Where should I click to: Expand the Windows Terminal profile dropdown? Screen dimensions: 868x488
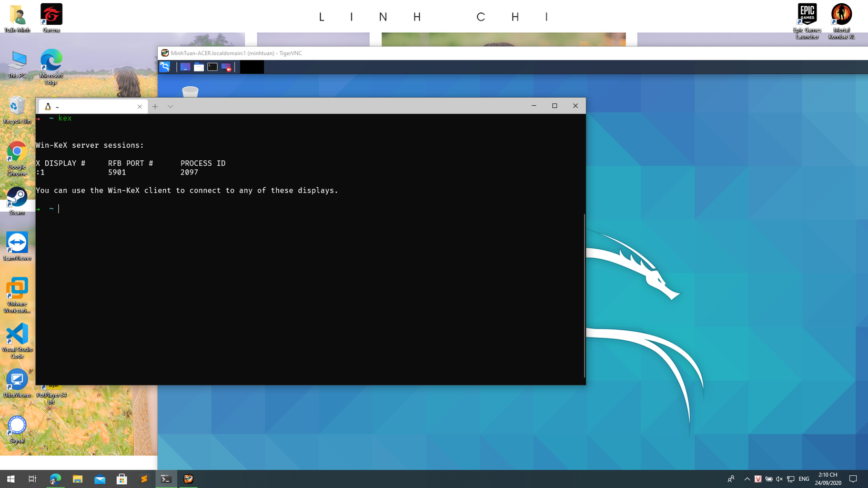pos(170,106)
